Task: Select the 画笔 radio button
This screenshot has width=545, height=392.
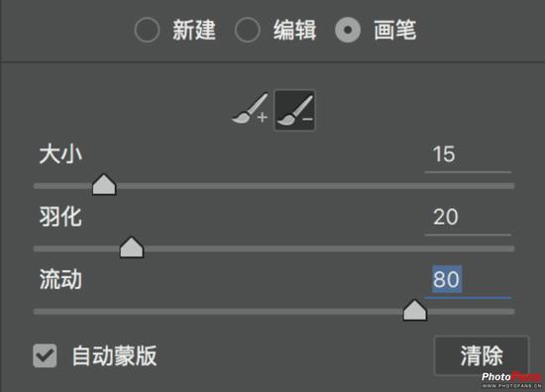Action: pyautogui.click(x=348, y=30)
